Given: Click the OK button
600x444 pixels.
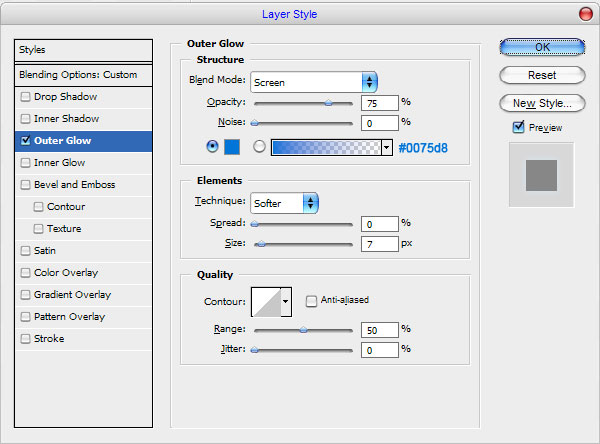Looking at the screenshot, I should click(542, 47).
